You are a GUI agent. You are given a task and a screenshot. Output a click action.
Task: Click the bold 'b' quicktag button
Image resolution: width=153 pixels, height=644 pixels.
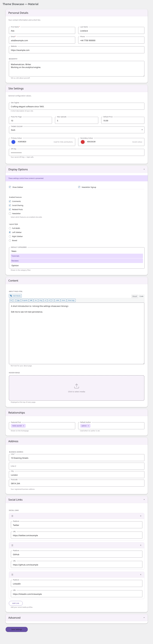pyautogui.click(x=11, y=300)
